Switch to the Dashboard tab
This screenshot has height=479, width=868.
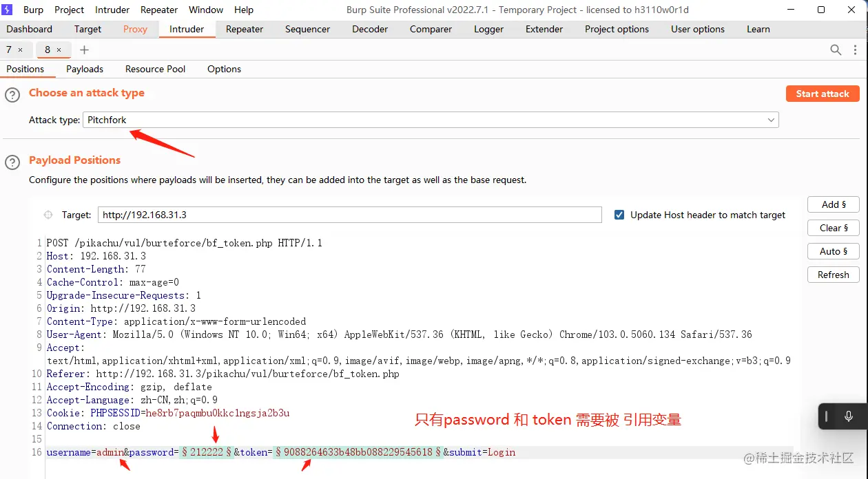click(x=30, y=29)
